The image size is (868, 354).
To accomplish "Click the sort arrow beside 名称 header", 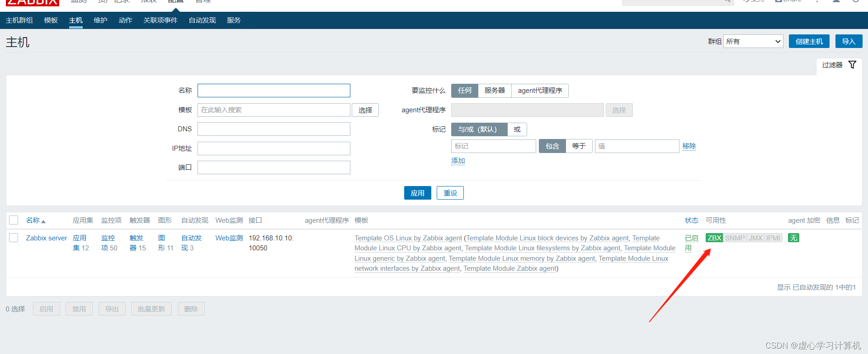I will [43, 221].
